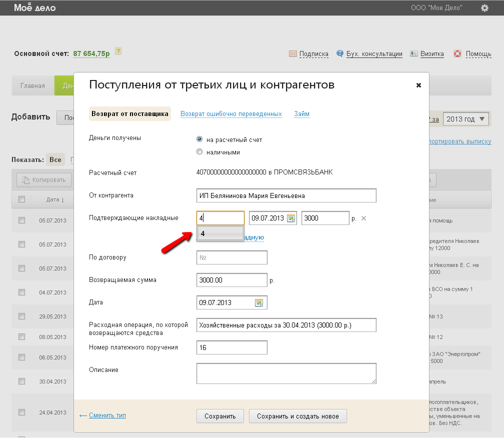Remove the invoice row with X icon
The height and width of the screenshot is (438, 504).
pos(363,218)
